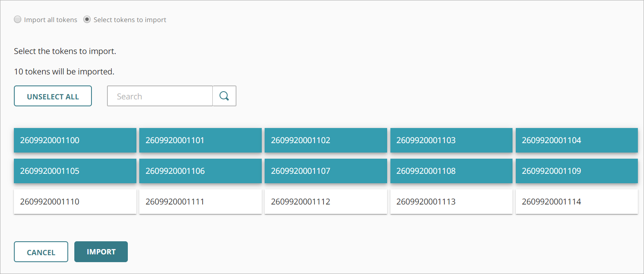Click the search magnifier icon

pyautogui.click(x=224, y=96)
